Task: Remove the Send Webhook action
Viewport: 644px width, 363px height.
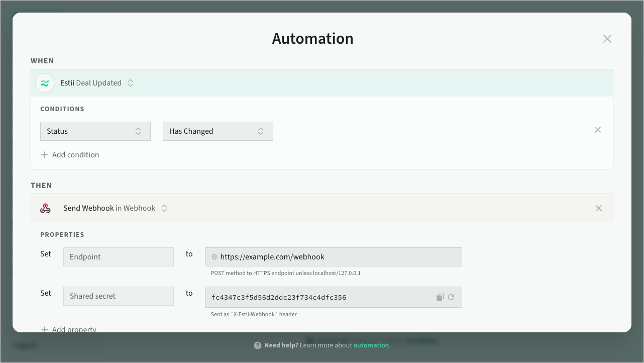Action: coord(598,208)
